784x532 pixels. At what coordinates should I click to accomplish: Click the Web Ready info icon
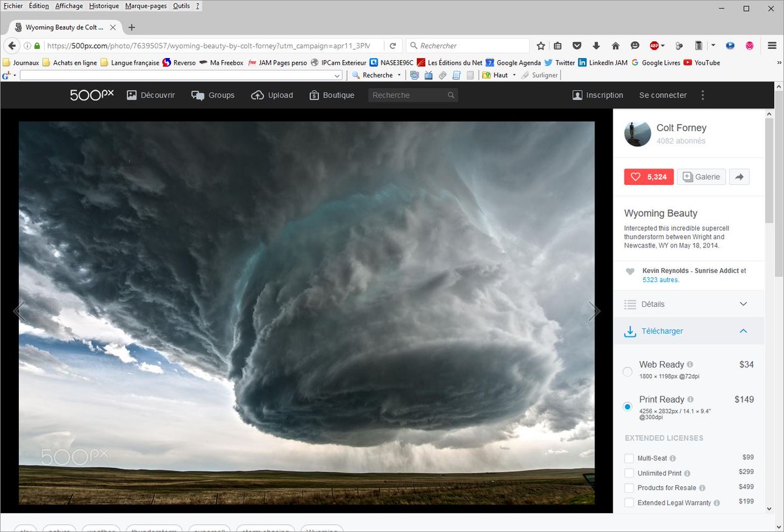click(690, 365)
